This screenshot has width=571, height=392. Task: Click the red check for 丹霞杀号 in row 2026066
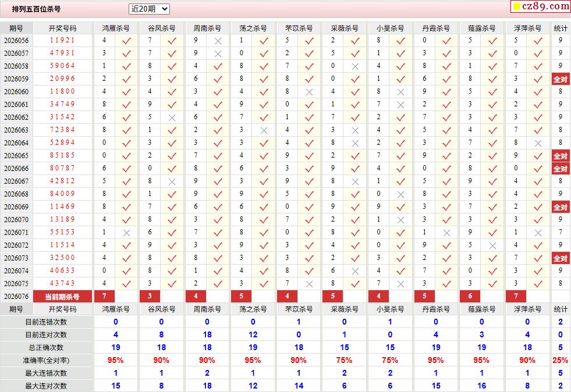tap(446, 169)
